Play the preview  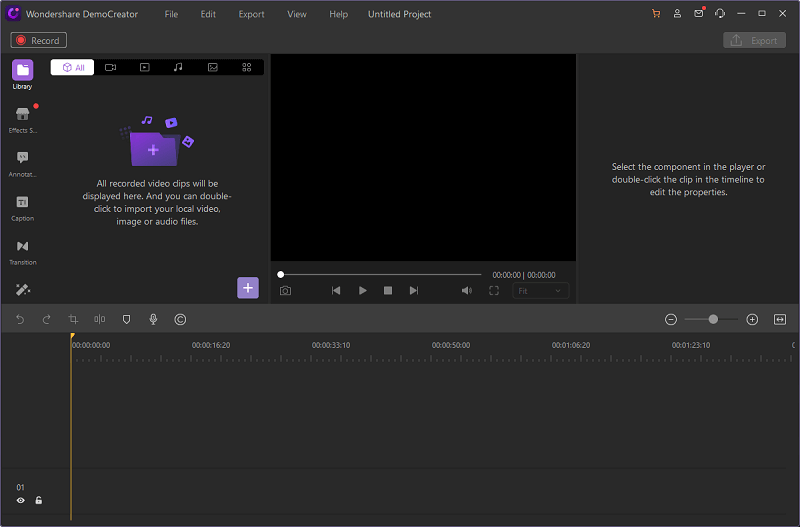[x=363, y=291]
